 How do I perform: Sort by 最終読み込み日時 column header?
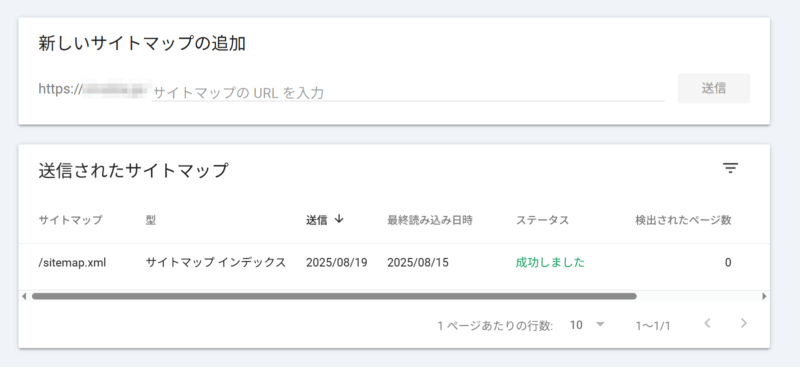point(430,220)
